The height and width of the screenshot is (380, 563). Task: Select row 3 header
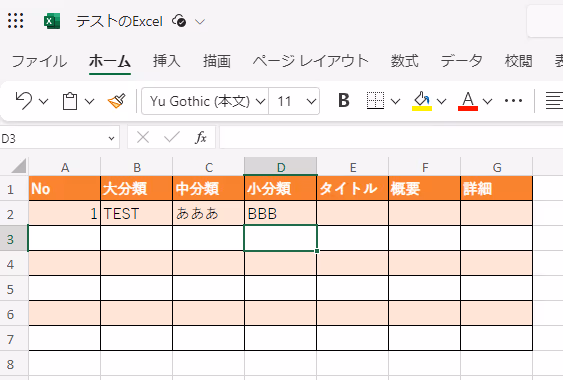coord(14,238)
